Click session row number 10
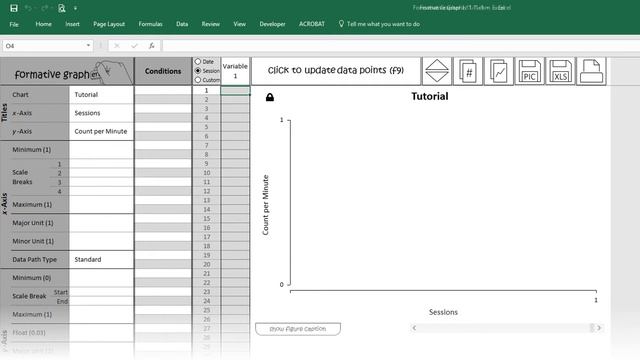This screenshot has width=640, height=360. [207, 173]
